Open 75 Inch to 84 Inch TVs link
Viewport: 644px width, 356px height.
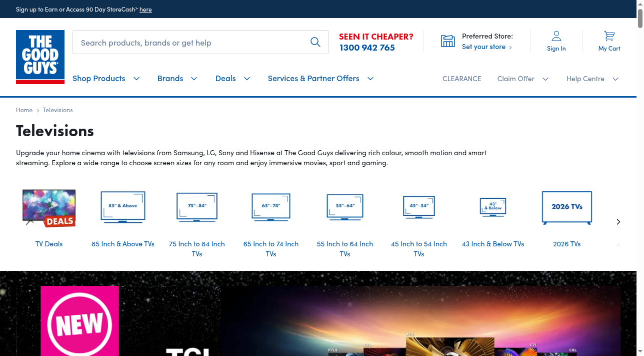(x=197, y=249)
